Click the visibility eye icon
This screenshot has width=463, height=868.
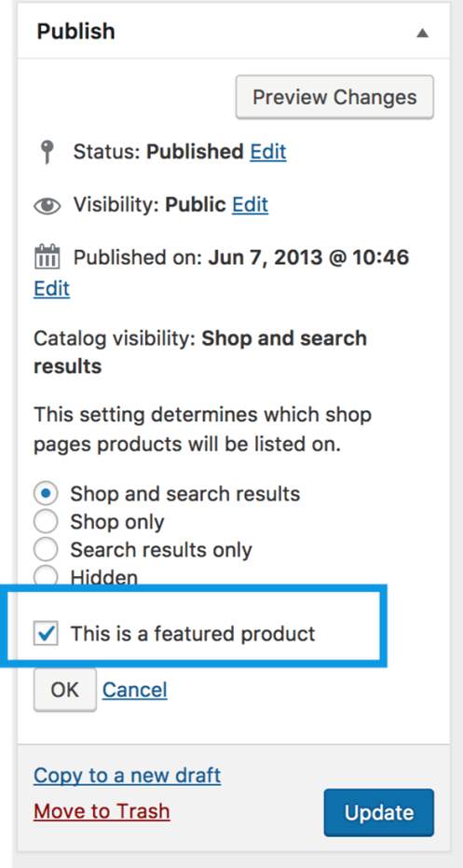pos(48,206)
